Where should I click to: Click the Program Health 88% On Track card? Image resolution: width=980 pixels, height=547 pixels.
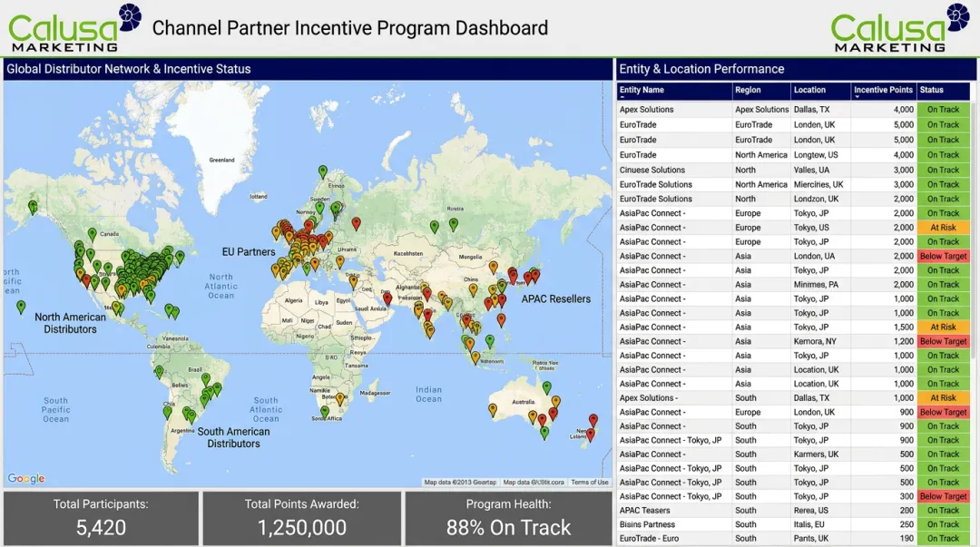[509, 518]
